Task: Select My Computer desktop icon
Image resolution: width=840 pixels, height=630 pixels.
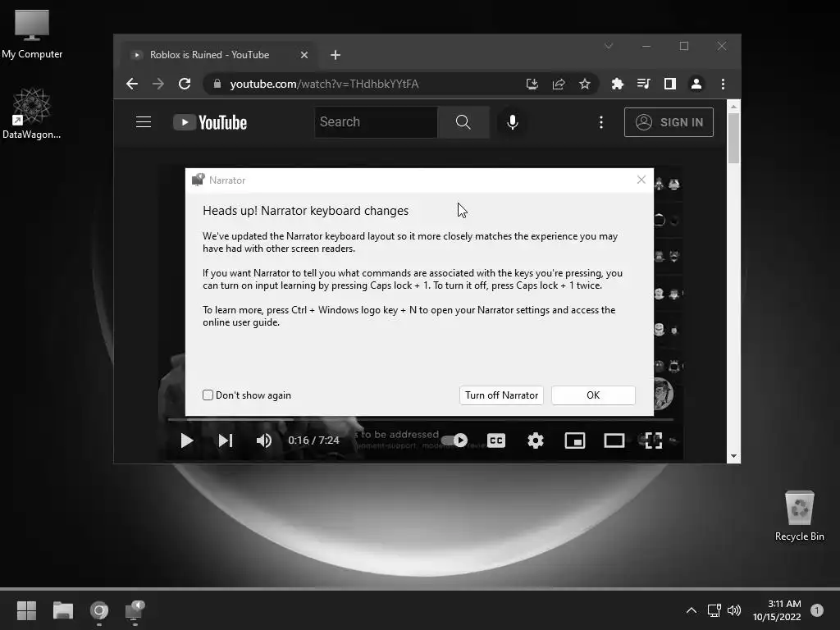Action: (32, 33)
